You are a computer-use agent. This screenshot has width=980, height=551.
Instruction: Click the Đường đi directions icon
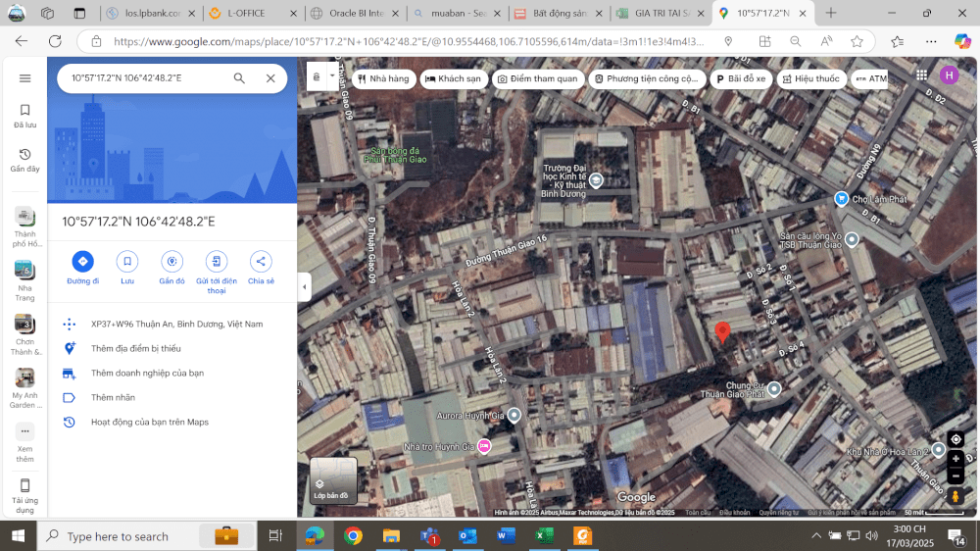pos(82,261)
